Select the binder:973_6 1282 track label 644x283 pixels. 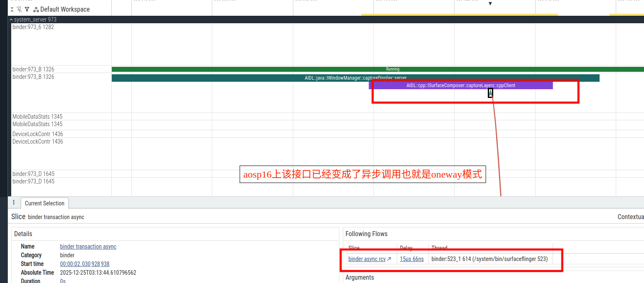[33, 27]
